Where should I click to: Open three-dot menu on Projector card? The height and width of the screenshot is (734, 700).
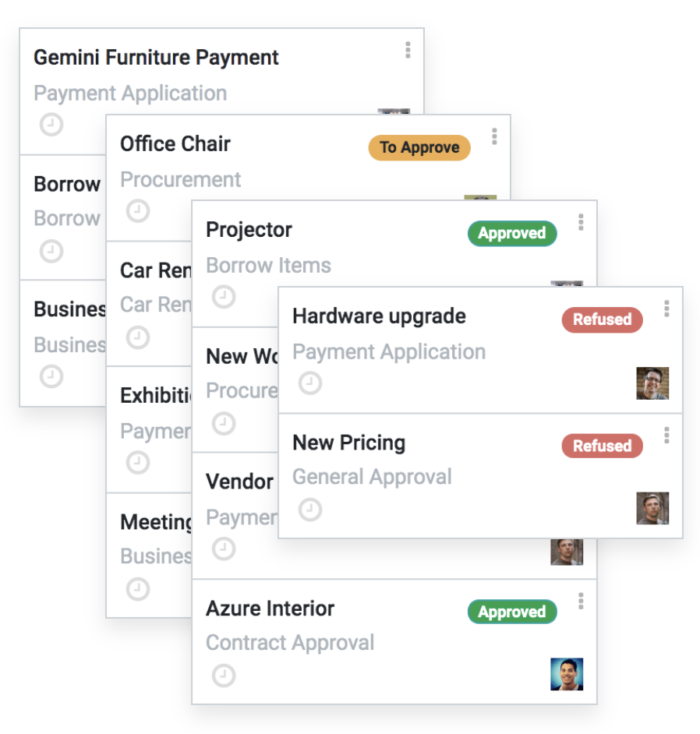[581, 223]
